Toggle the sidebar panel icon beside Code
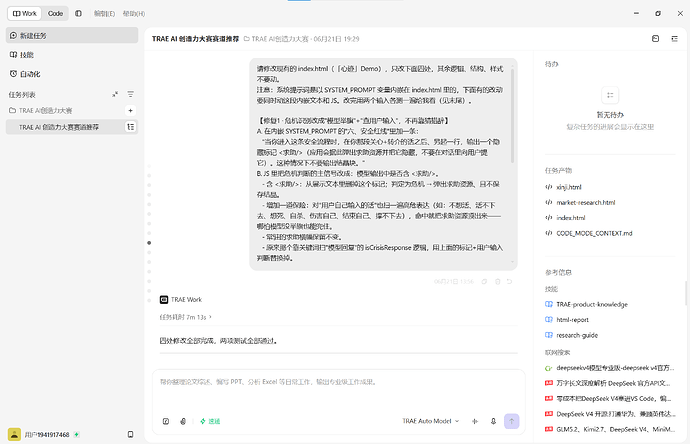 [x=78, y=14]
